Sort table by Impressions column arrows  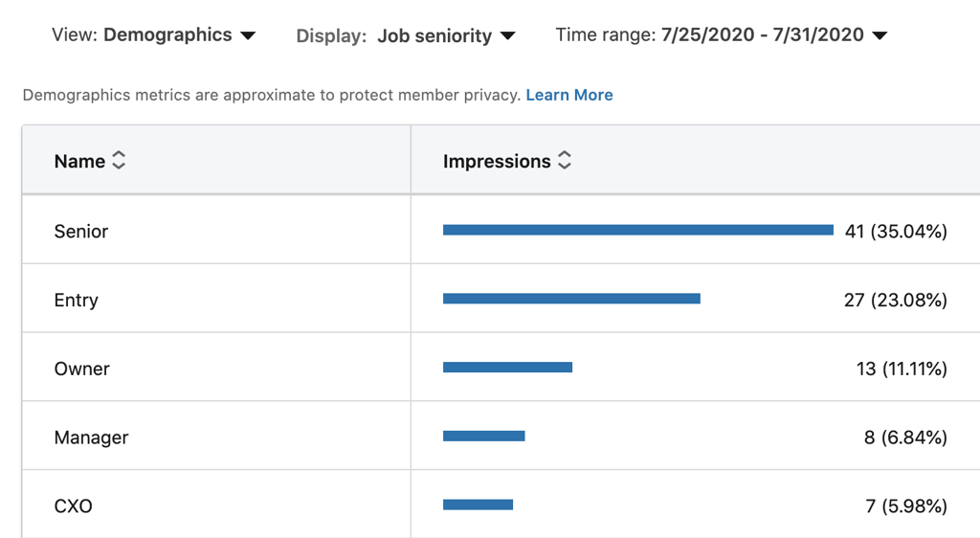point(565,160)
